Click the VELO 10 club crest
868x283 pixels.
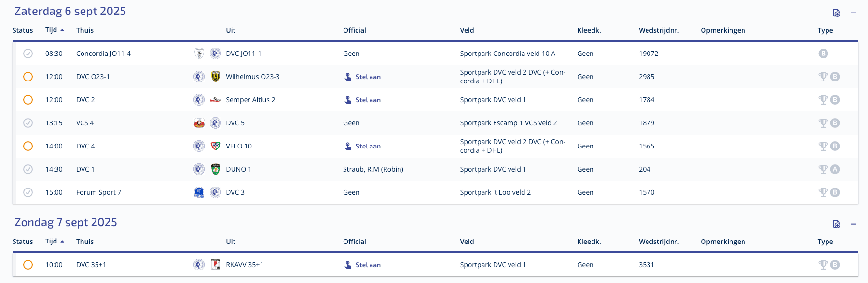[216, 146]
